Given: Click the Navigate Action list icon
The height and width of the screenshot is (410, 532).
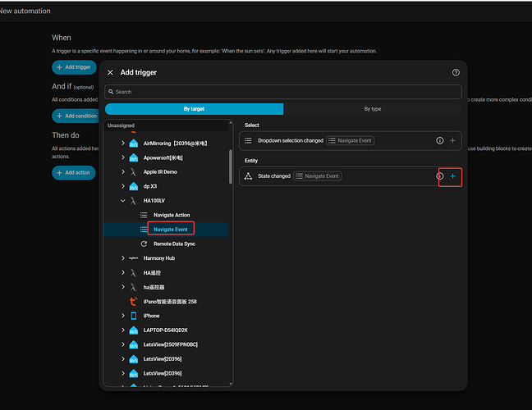Looking at the screenshot, I should (x=144, y=215).
